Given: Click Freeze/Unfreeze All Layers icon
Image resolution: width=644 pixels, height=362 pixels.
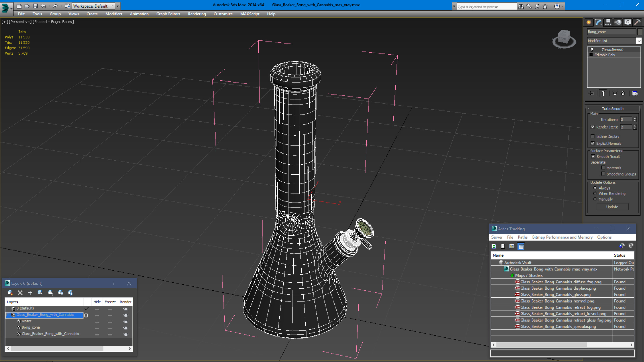Looking at the screenshot, I should coord(70,293).
